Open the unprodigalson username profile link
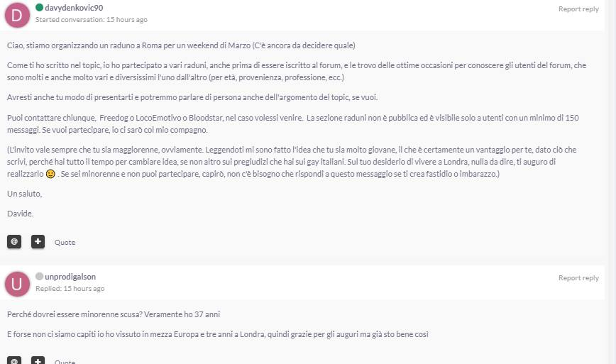Screen dimensions: 616x364 [70, 277]
